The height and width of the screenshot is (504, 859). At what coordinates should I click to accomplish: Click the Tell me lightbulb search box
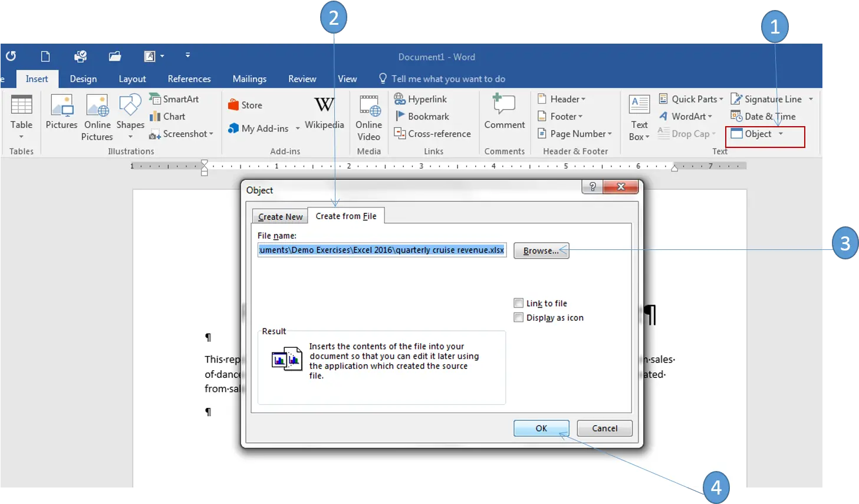point(442,79)
